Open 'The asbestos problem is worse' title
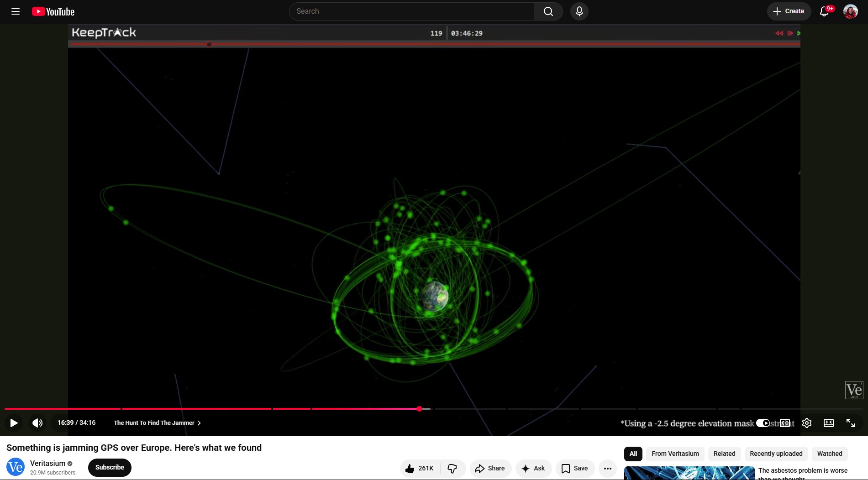 [803, 473]
